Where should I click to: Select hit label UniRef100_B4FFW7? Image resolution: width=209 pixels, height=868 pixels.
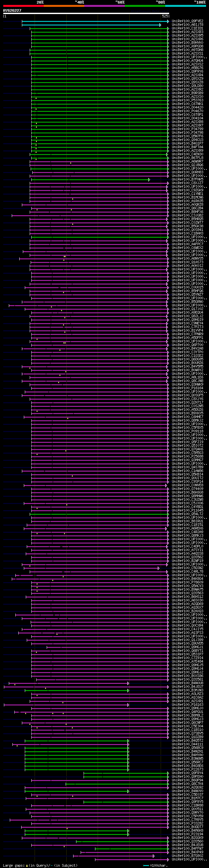click(x=187, y=848)
